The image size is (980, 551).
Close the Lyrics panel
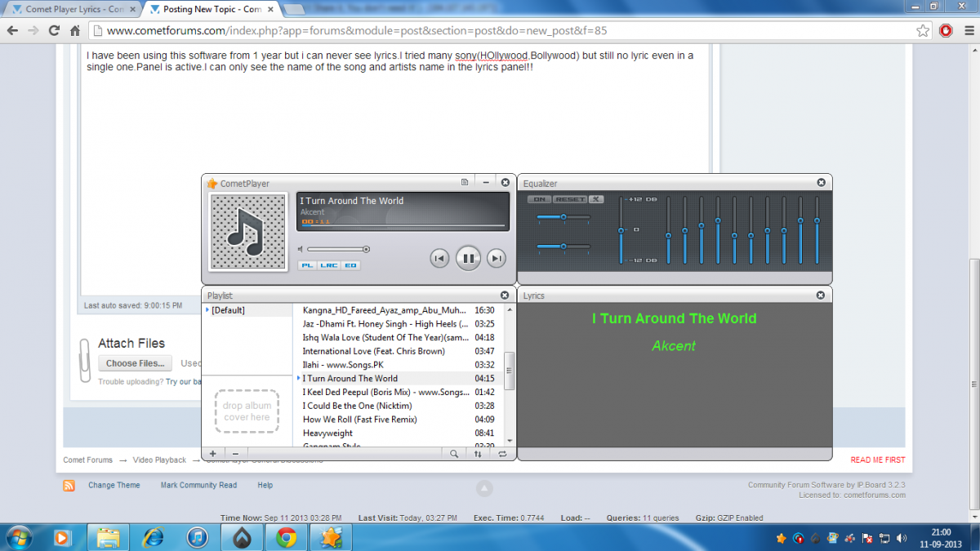(x=821, y=295)
